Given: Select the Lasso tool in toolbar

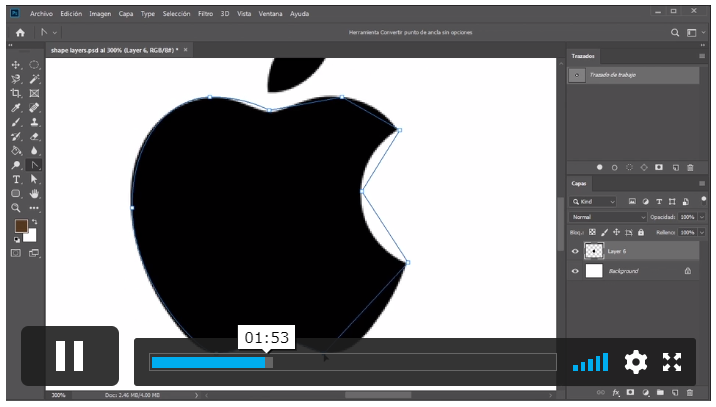Looking at the screenshot, I should click(16, 79).
